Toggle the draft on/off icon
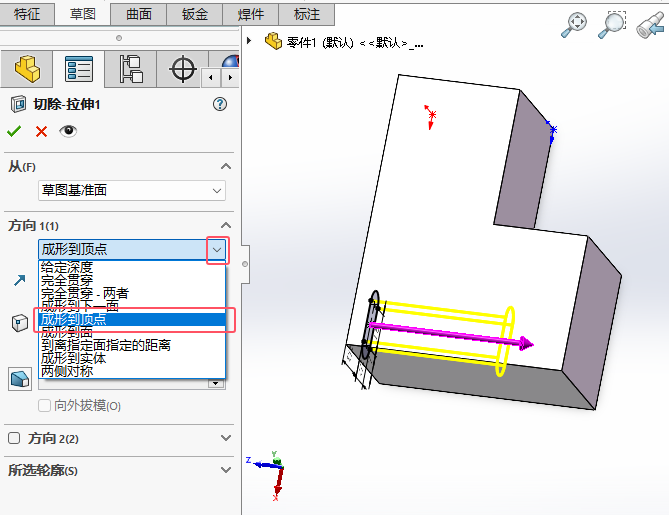This screenshot has height=515, width=669. (x=20, y=379)
